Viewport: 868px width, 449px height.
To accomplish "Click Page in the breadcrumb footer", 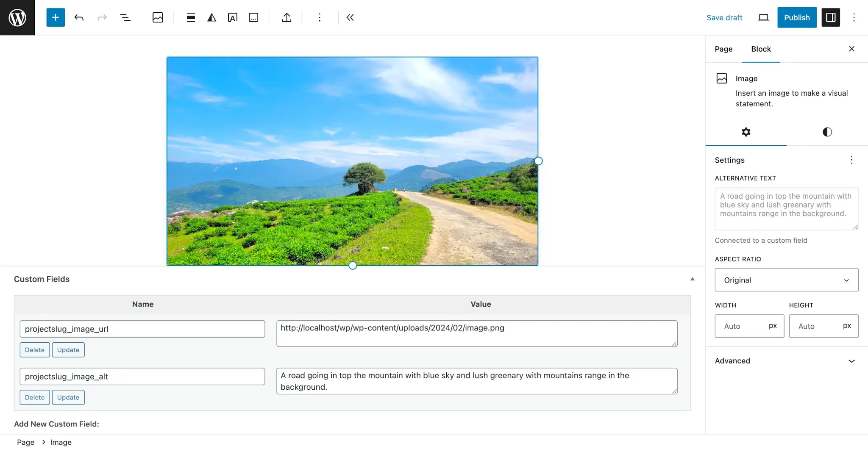I will coord(25,442).
